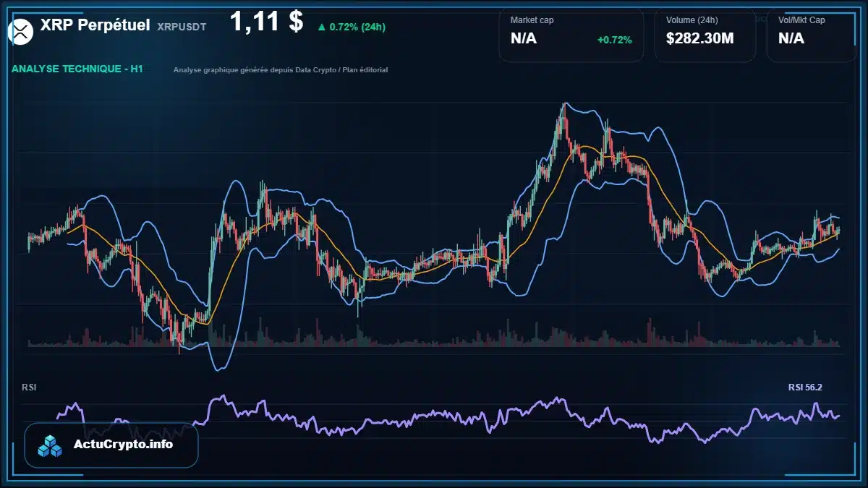This screenshot has width=868, height=488.
Task: Click the $282.30M volume value
Action: pyautogui.click(x=699, y=39)
